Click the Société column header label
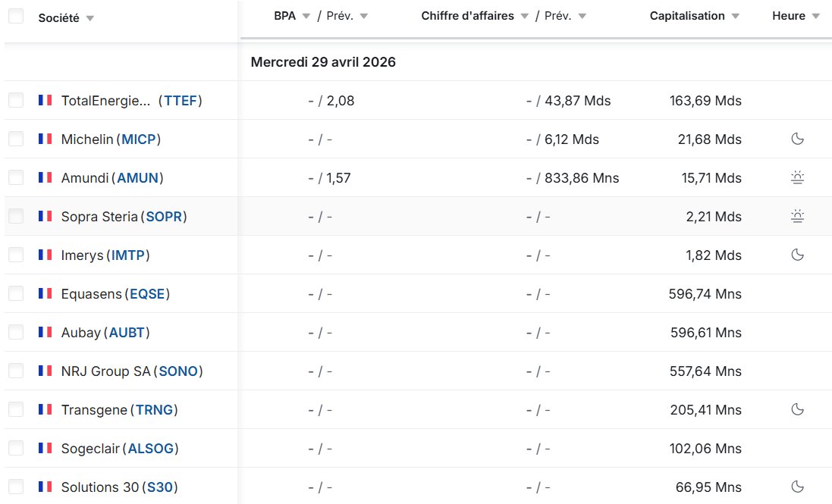Image resolution: width=832 pixels, height=504 pixels. (x=58, y=18)
